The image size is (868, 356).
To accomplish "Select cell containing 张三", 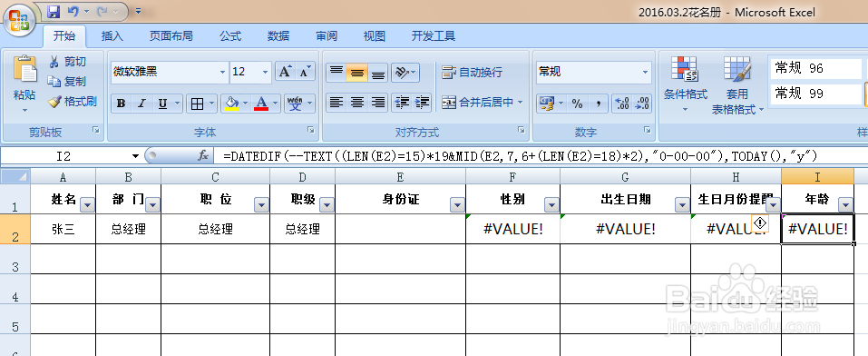I will click(63, 229).
